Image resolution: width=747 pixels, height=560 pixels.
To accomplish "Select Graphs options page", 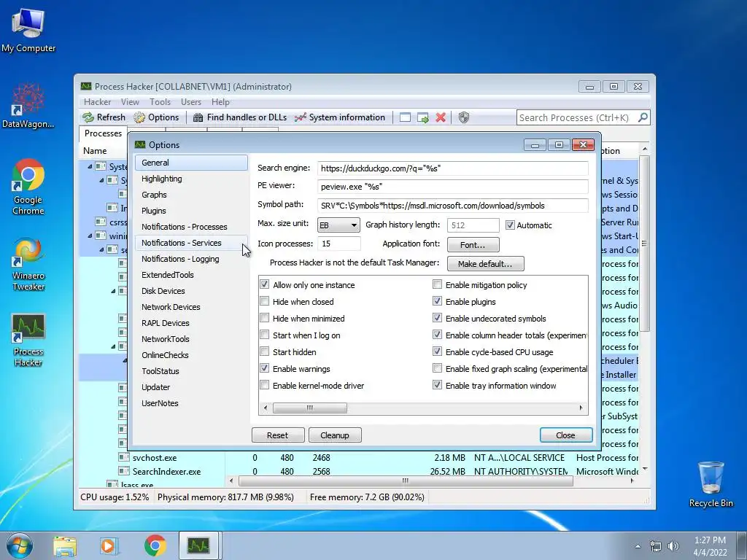I will pos(190,195).
